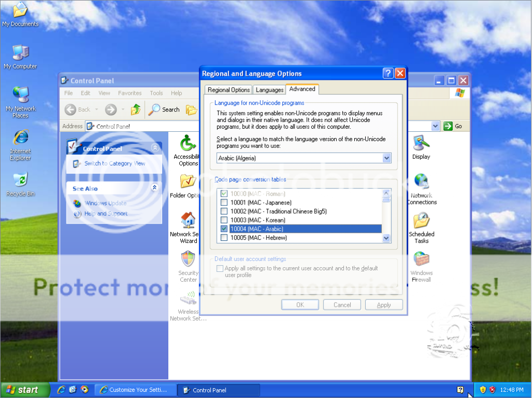This screenshot has width=532, height=398.
Task: Launch Windows Media Player from Quick Launch
Action: tap(85, 390)
